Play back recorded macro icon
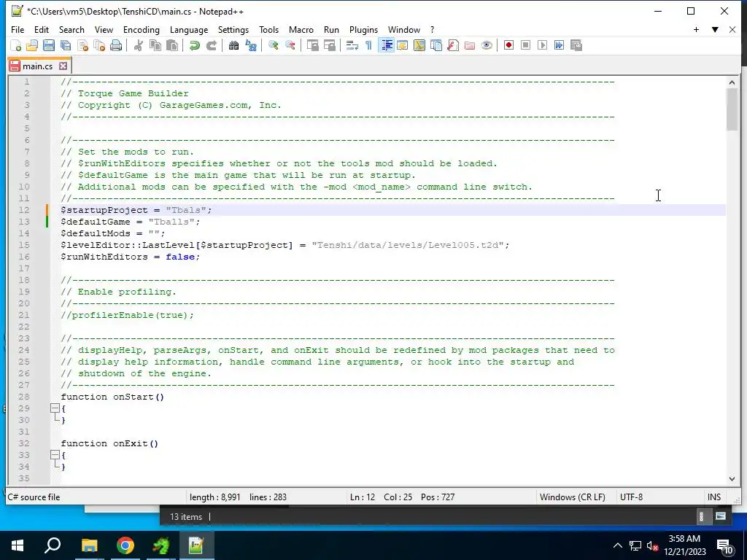This screenshot has width=747, height=560. click(542, 45)
